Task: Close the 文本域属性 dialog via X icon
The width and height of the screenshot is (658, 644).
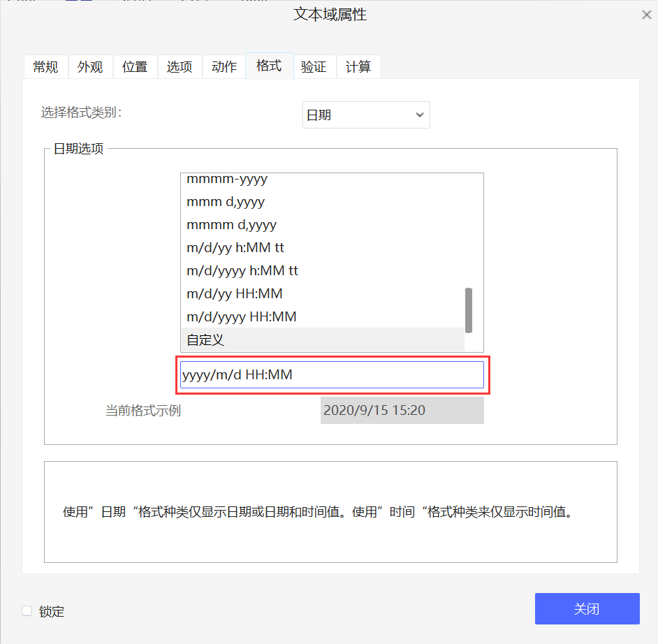Action: 646,14
